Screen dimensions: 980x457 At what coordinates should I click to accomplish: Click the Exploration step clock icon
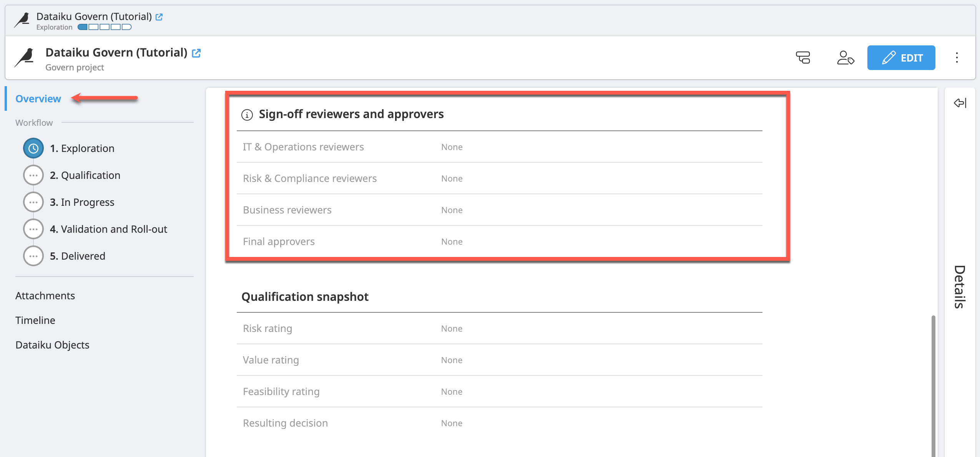pyautogui.click(x=33, y=148)
